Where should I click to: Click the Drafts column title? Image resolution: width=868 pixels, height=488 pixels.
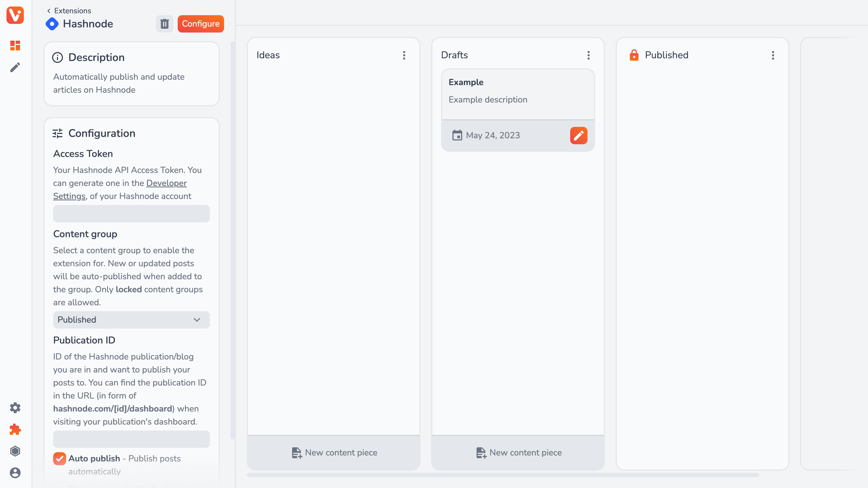pos(455,55)
